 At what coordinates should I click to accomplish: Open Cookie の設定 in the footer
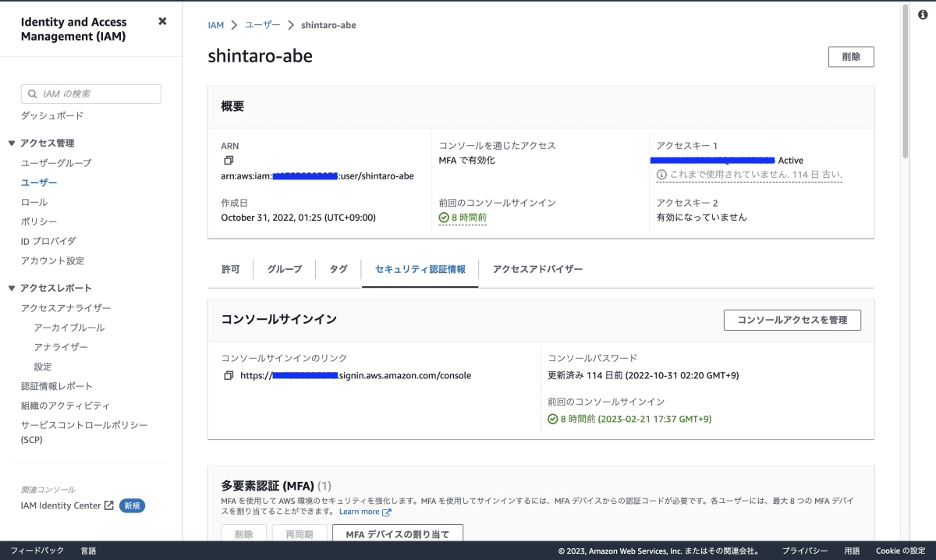[x=900, y=551]
